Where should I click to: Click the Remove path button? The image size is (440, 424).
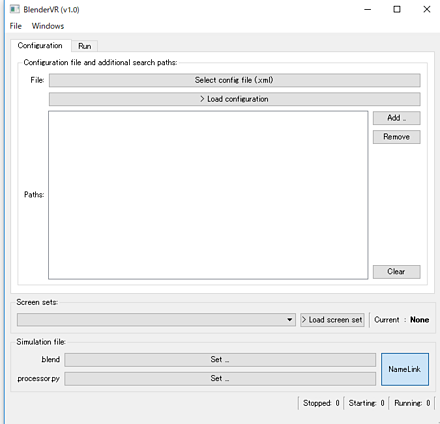click(396, 137)
